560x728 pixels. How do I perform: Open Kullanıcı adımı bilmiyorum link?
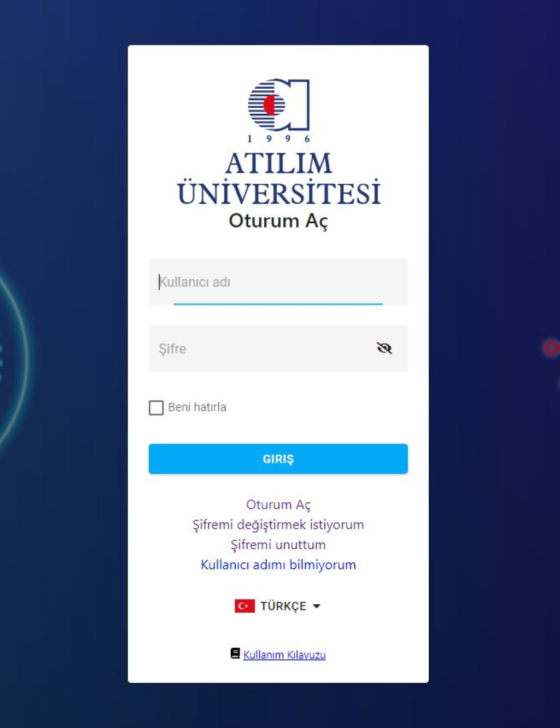278,564
